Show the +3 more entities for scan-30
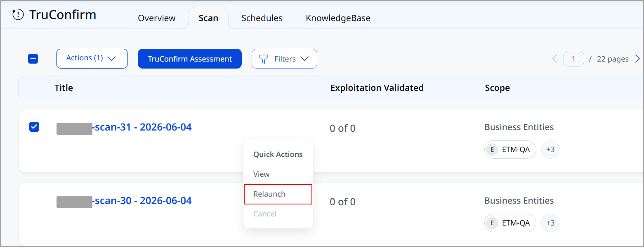 click(550, 223)
